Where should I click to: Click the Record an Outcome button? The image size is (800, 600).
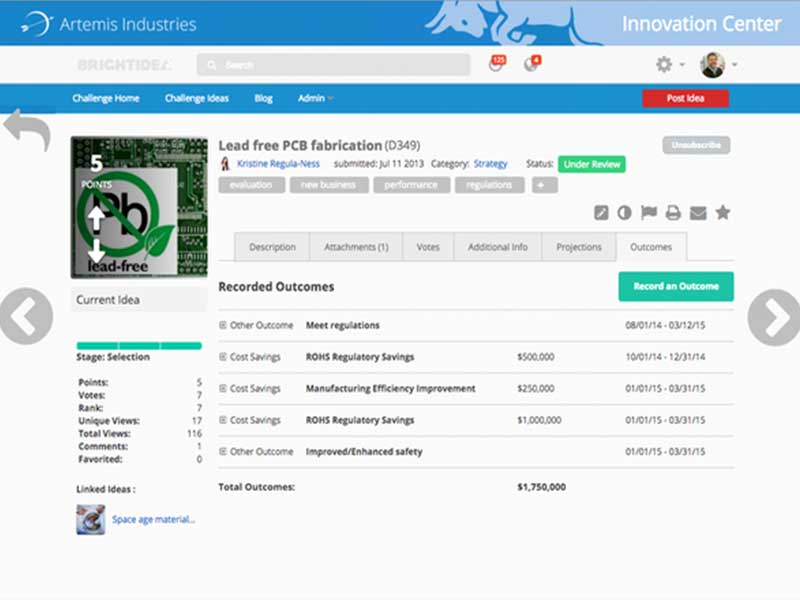point(676,286)
